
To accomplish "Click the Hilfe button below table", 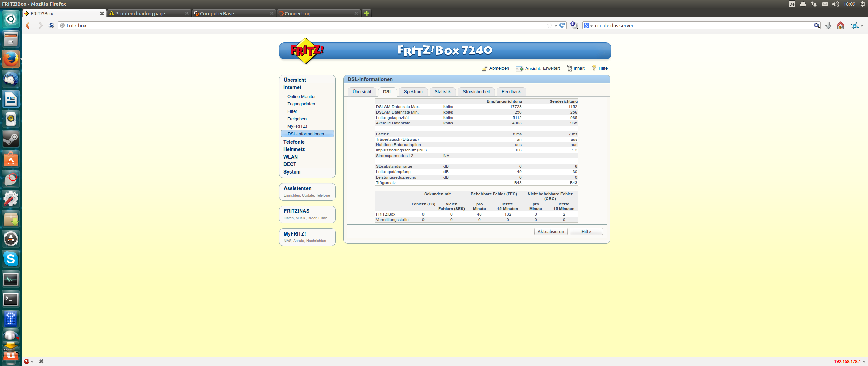I will pyautogui.click(x=586, y=231).
